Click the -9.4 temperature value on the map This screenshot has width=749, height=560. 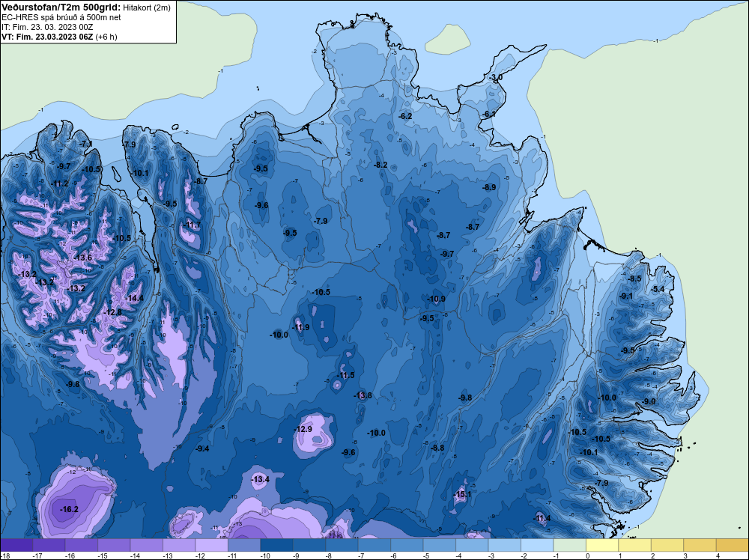[202, 448]
